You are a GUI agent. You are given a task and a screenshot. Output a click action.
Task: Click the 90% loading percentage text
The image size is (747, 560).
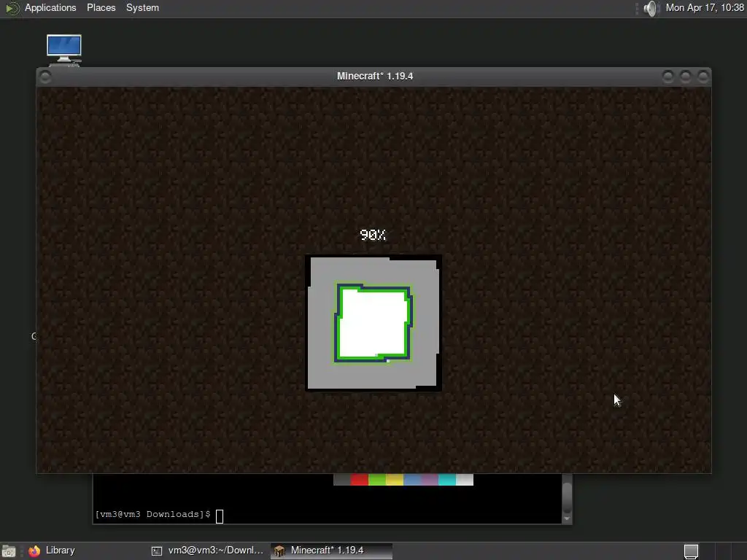(373, 235)
